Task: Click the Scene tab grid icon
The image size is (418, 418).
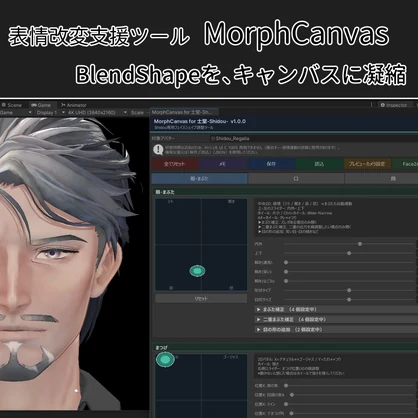Action: (4, 105)
